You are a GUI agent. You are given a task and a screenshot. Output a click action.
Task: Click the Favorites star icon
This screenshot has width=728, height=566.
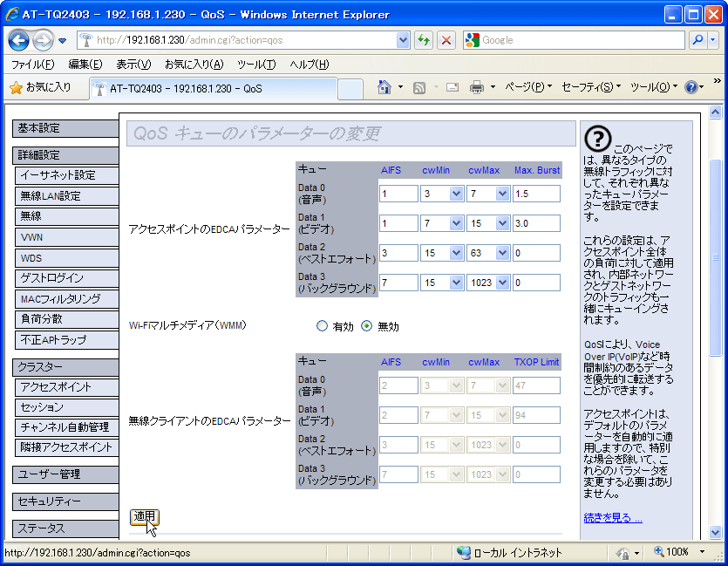(x=17, y=88)
